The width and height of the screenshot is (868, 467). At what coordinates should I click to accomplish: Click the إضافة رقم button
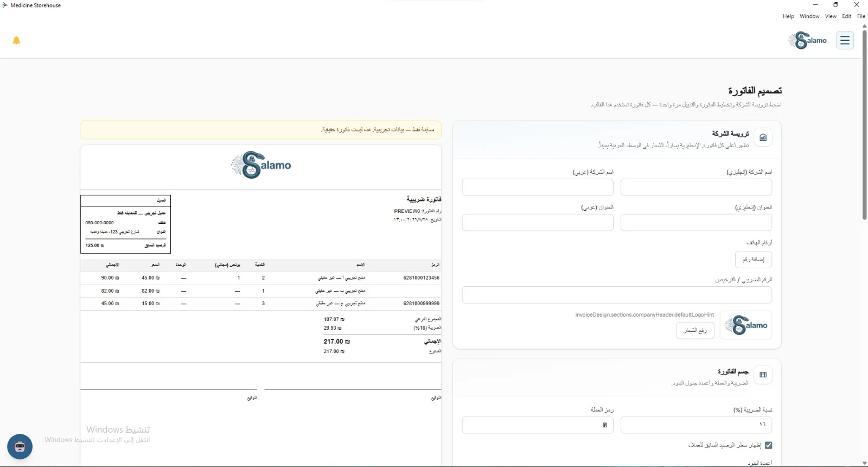click(754, 260)
